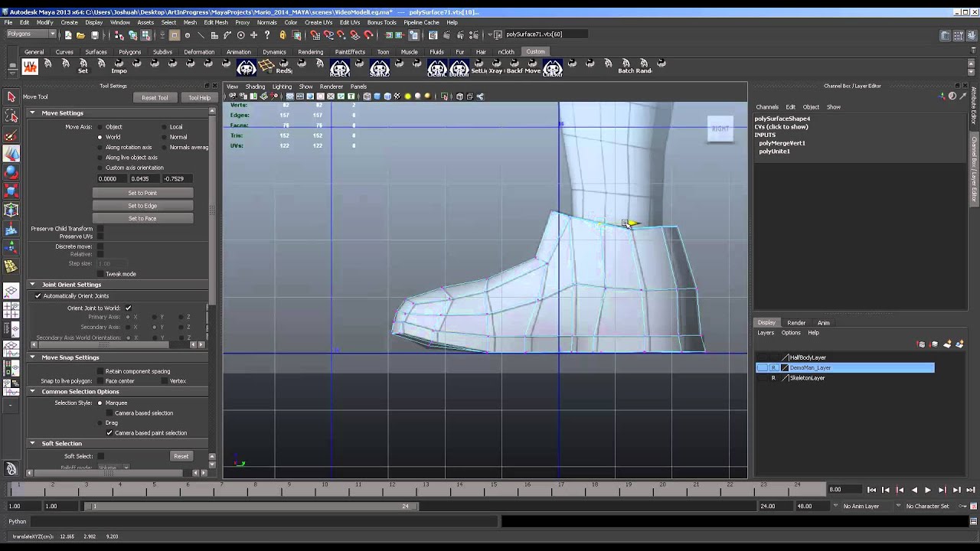Select Custom axis orientation radio
The height and width of the screenshot is (551, 980).
[x=100, y=168]
